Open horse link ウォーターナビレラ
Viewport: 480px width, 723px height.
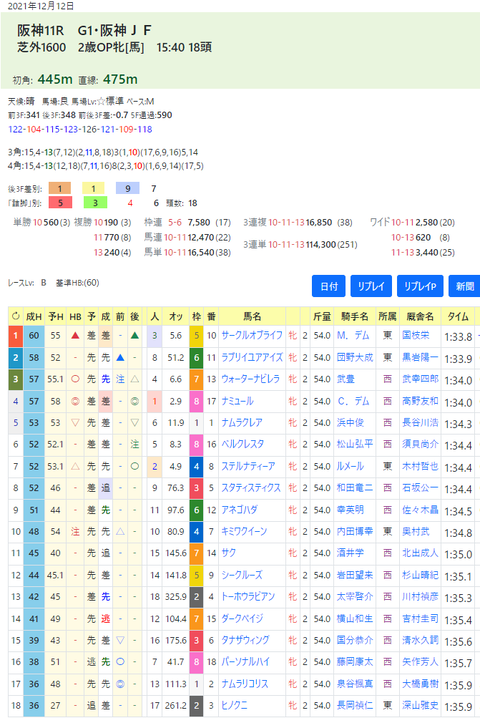(x=250, y=379)
